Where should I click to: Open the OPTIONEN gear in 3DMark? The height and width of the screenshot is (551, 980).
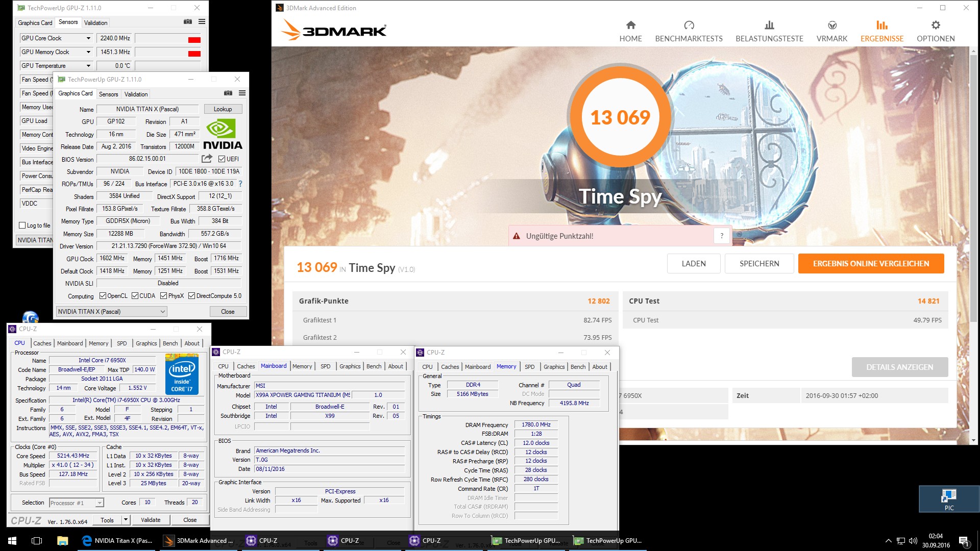click(x=935, y=32)
